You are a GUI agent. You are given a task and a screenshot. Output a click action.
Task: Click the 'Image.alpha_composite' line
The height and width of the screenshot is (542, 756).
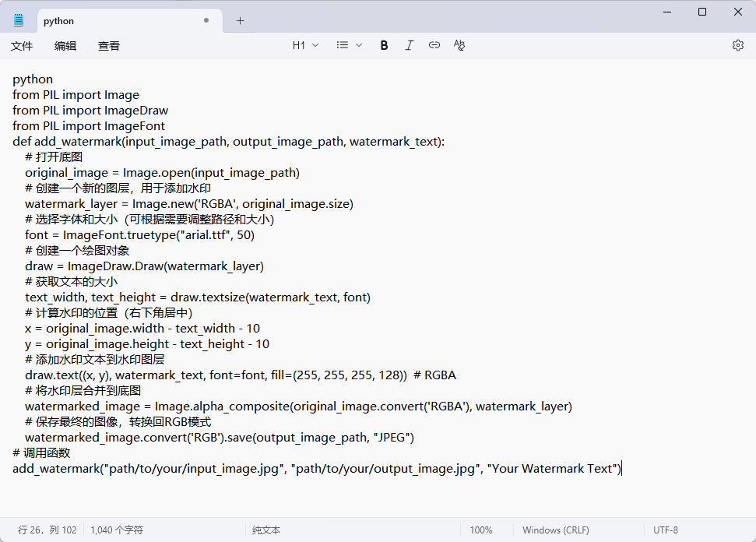coord(298,406)
